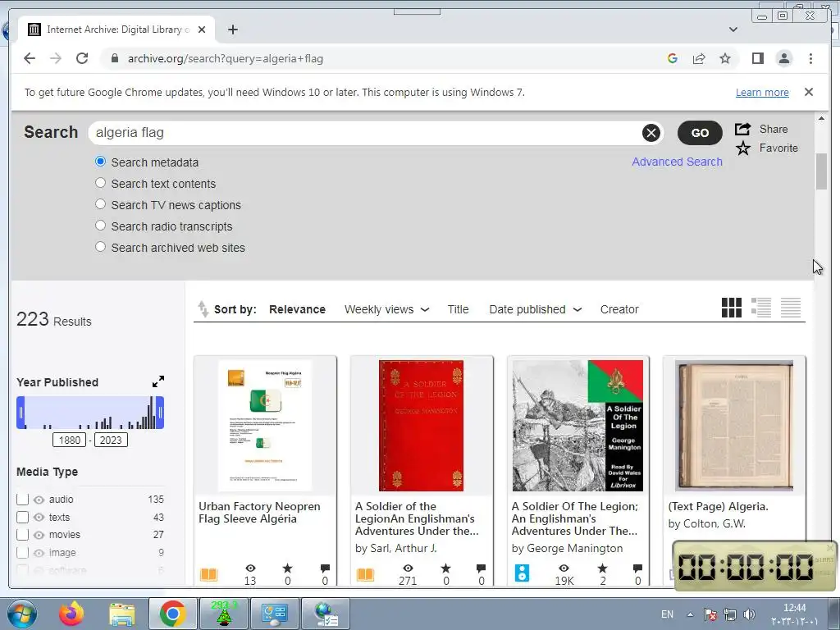Click the Favorite star icon

coord(742,148)
